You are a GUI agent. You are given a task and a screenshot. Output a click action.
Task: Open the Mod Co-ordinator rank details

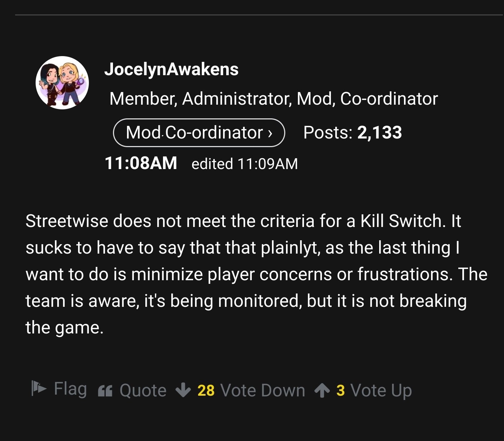coord(199,132)
